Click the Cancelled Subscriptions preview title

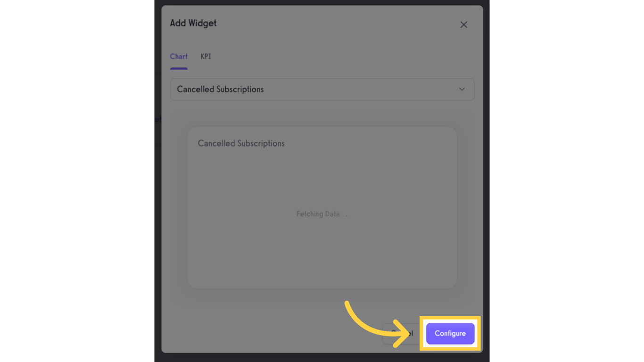pos(241,143)
